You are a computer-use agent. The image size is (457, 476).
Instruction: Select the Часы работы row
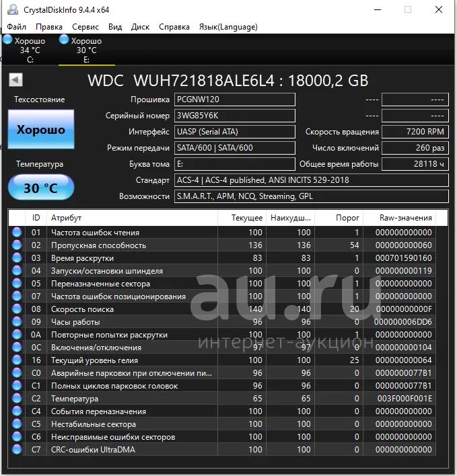[x=222, y=321]
